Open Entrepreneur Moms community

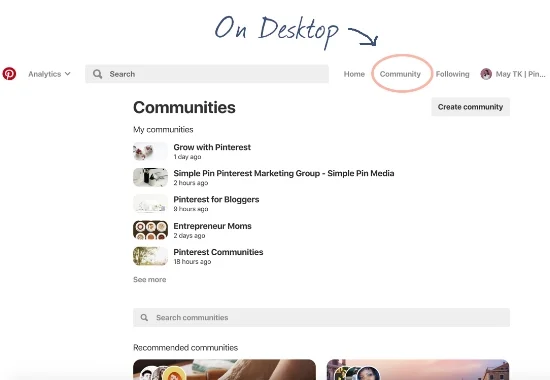(x=212, y=226)
